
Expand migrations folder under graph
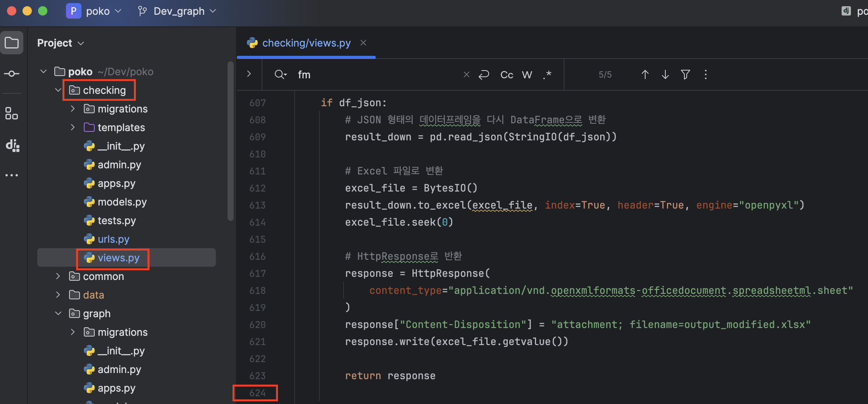(x=73, y=332)
